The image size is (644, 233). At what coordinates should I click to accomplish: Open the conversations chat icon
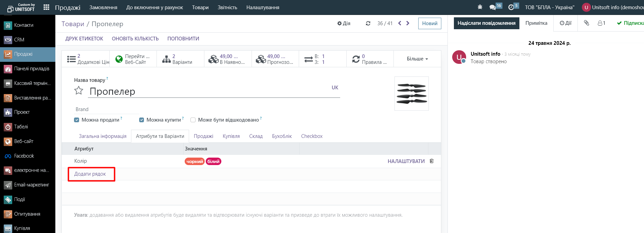(x=493, y=7)
